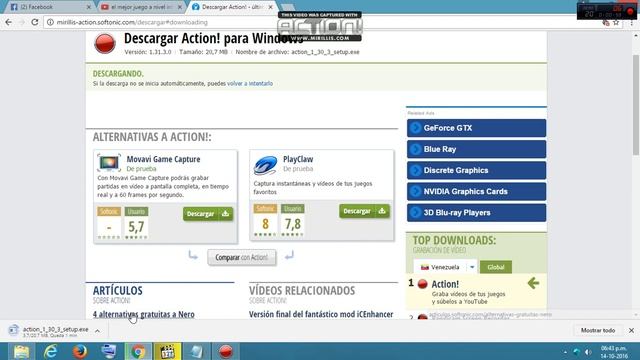Open the taskbar clock and date
The image size is (640, 360).
coord(614,352)
